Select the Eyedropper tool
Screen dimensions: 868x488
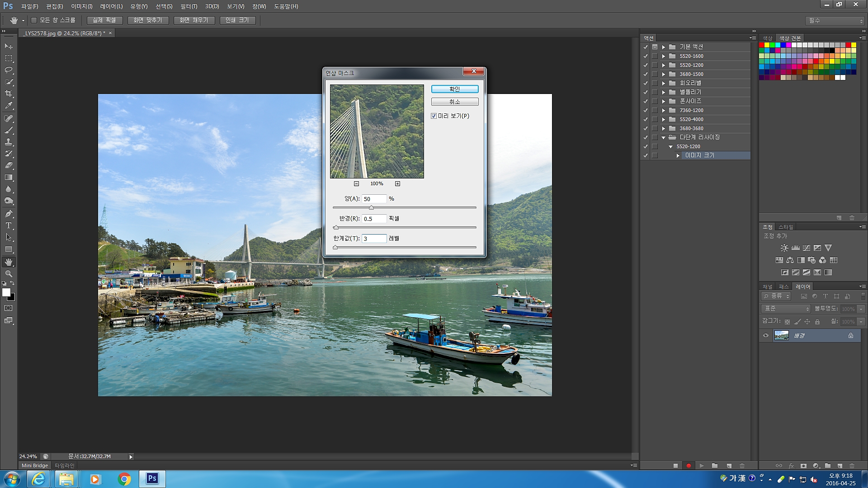(x=9, y=105)
